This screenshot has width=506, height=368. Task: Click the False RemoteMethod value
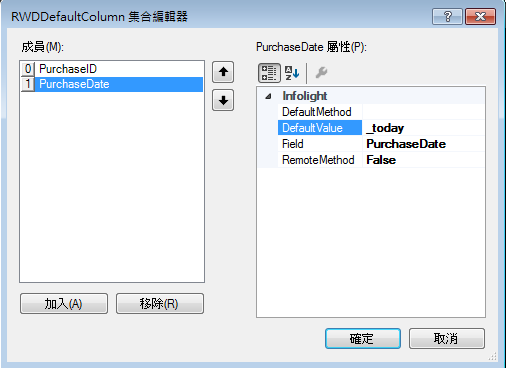424,160
